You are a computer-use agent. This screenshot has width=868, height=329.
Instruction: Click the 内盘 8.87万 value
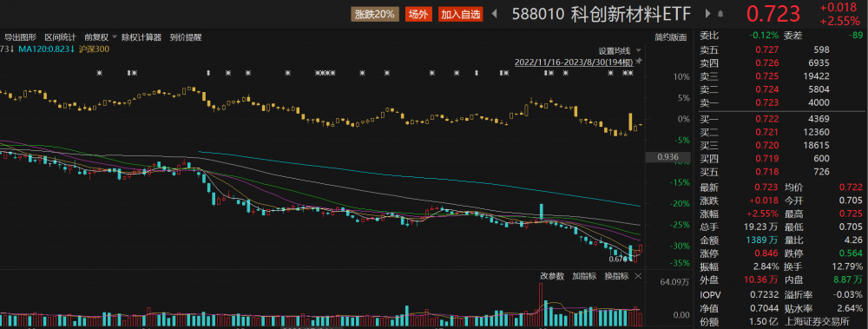(849, 280)
